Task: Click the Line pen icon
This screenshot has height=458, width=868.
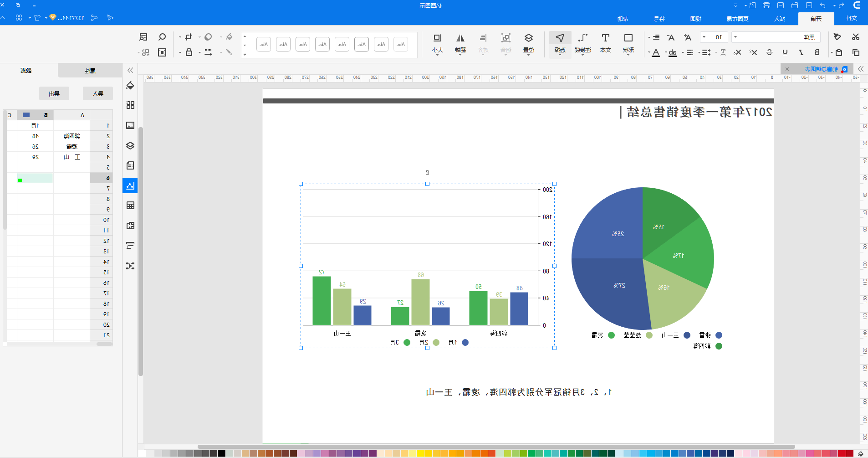Action: [x=229, y=52]
